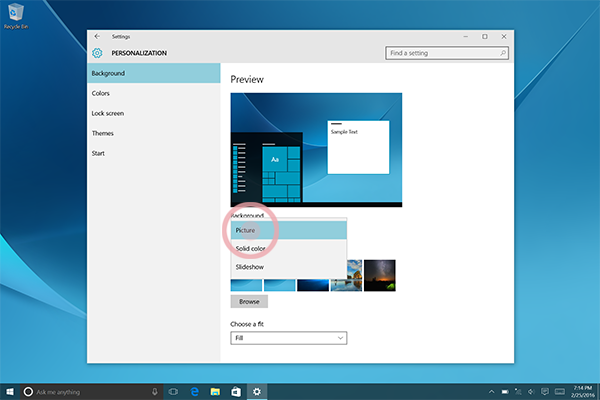Click the volume speaker tray icon
600x400 pixels.
[x=531, y=392]
